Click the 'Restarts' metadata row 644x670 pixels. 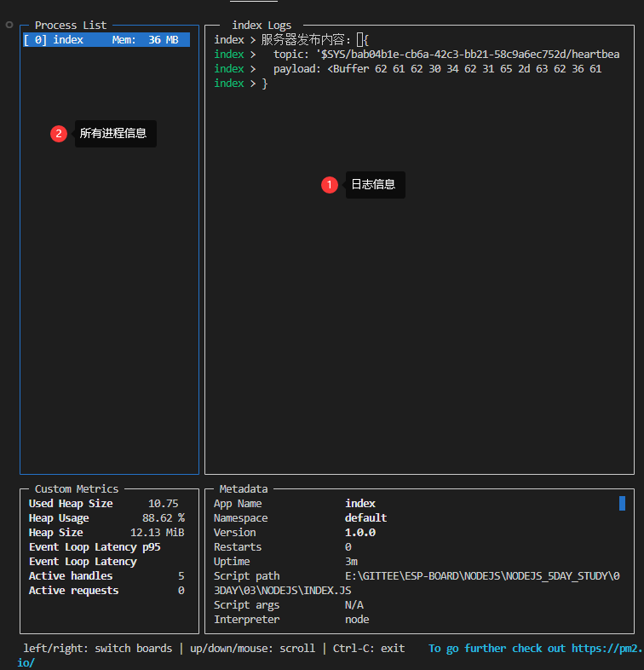(283, 547)
